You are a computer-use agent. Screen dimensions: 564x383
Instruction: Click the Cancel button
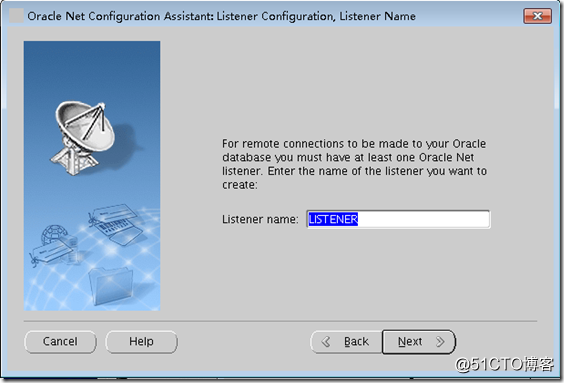pyautogui.click(x=60, y=341)
